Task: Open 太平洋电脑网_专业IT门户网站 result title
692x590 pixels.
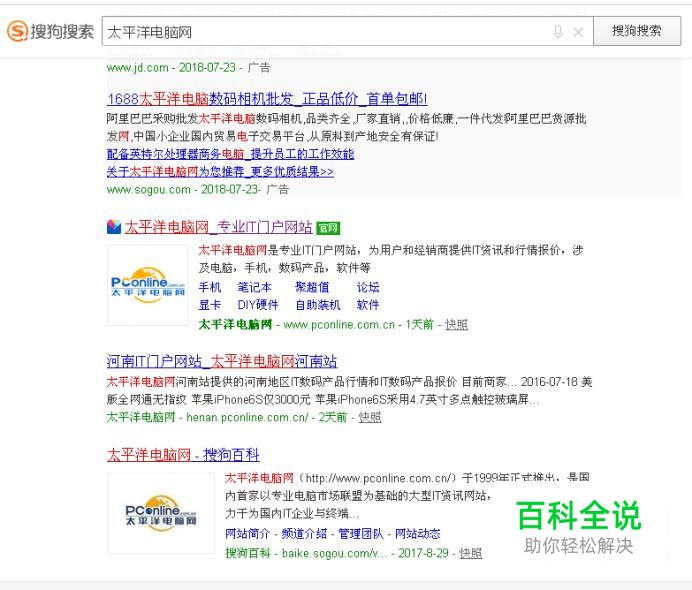Action: pyautogui.click(x=218, y=227)
